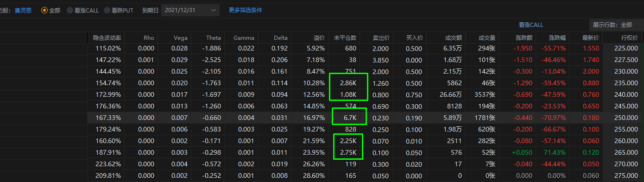644x182 pixels.
Task: Sort by Vega column header
Action: [x=180, y=38]
